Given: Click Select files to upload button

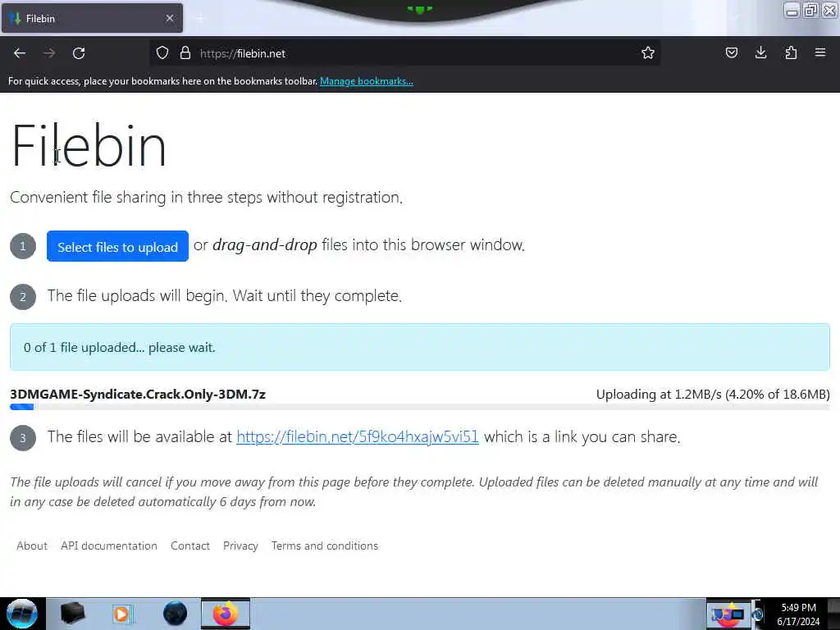Looking at the screenshot, I should [x=117, y=246].
